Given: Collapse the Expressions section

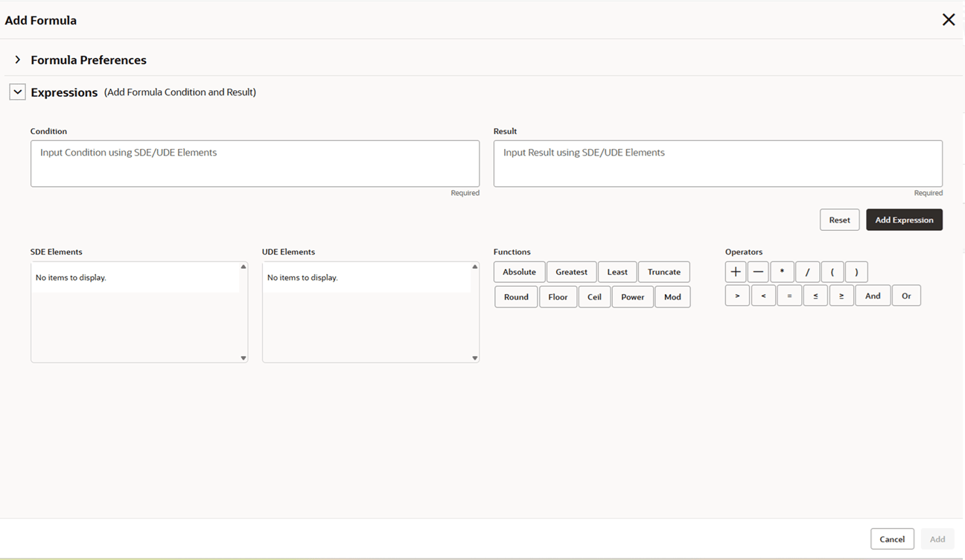Looking at the screenshot, I should 18,92.
